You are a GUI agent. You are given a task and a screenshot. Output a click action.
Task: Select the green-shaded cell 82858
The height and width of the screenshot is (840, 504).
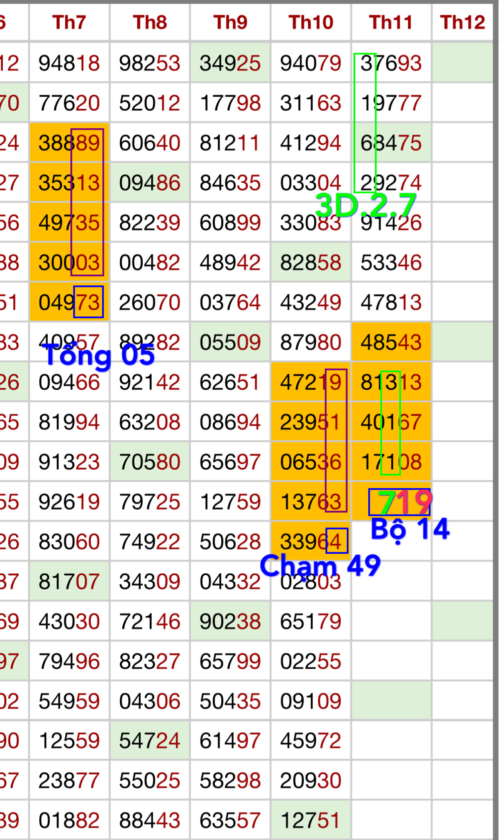point(311,262)
